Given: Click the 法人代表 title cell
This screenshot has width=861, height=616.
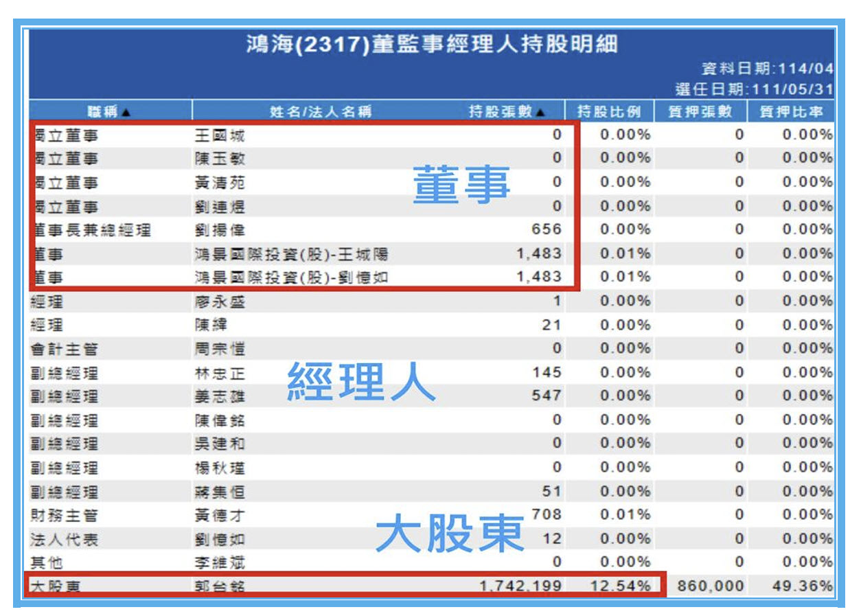Looking at the screenshot, I should (x=64, y=539).
